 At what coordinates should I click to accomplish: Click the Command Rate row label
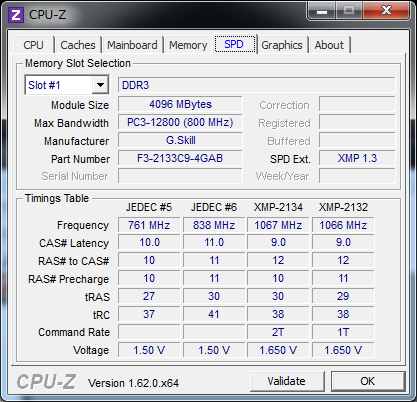pyautogui.click(x=74, y=332)
